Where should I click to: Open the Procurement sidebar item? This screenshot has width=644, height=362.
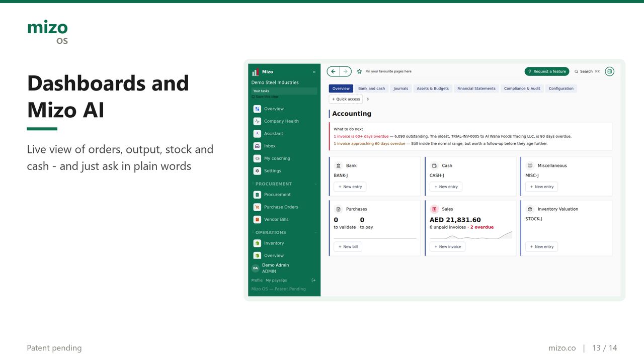coord(284,195)
